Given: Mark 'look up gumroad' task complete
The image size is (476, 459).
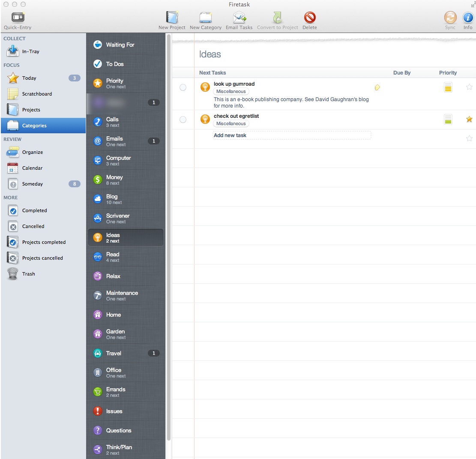Looking at the screenshot, I should coord(183,87).
